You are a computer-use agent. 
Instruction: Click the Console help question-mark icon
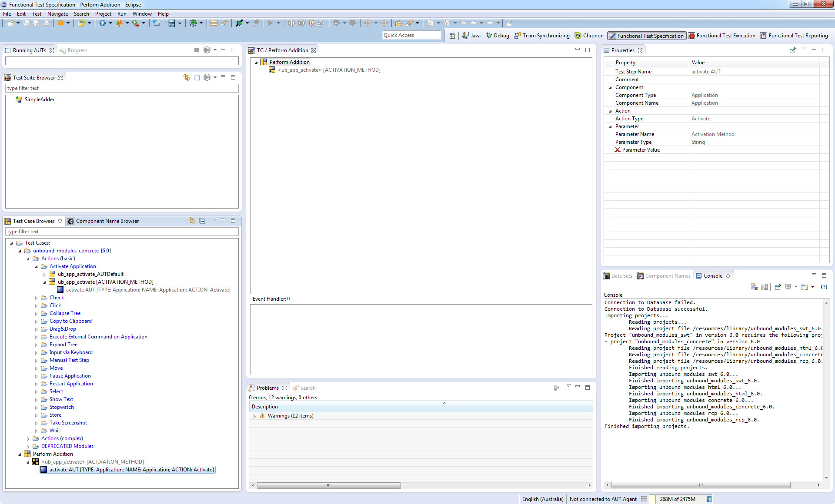click(824, 287)
